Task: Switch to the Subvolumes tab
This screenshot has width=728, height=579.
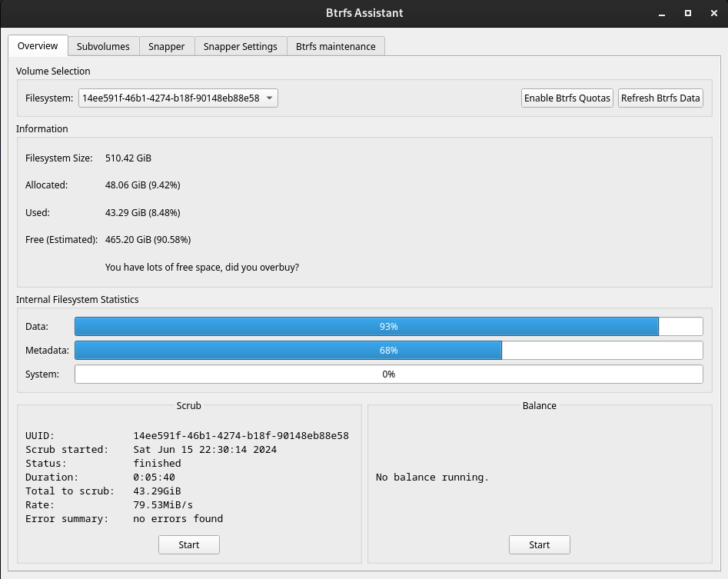Action: 103,46
